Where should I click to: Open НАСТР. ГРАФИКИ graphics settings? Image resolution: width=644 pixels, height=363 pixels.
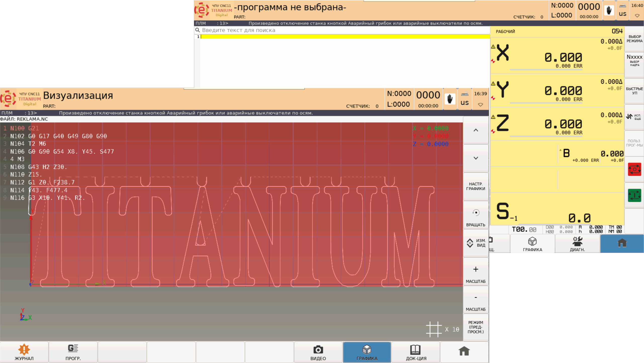(x=476, y=186)
